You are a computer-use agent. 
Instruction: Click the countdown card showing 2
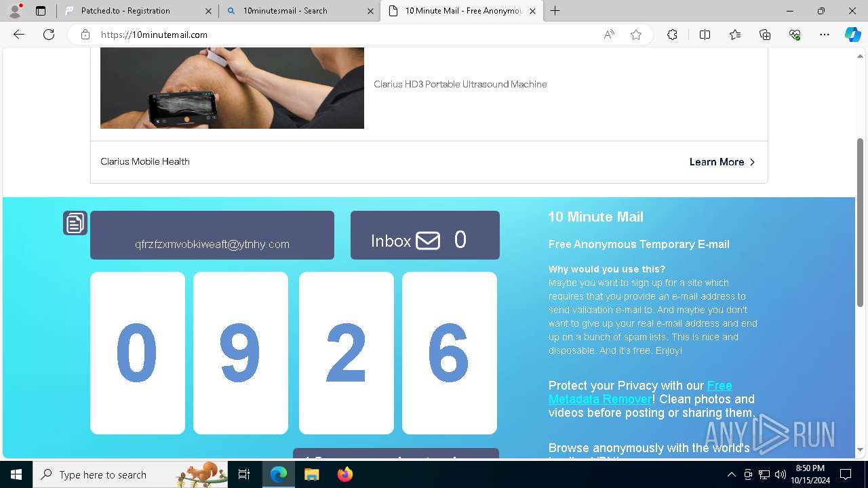click(x=347, y=353)
